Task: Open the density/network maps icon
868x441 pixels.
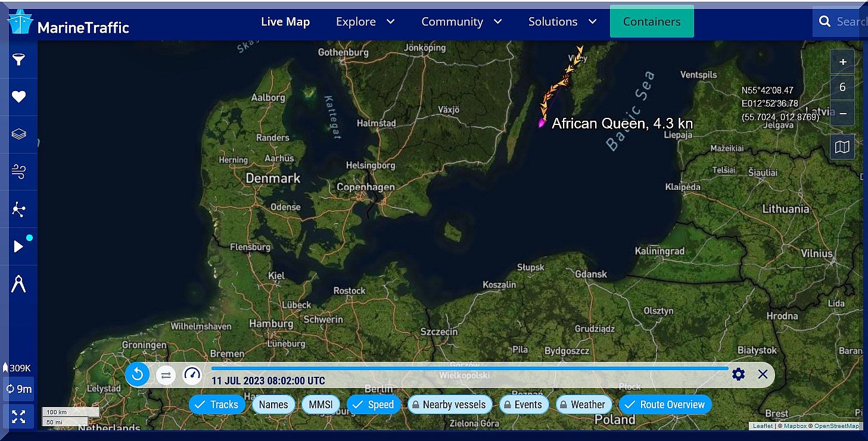Action: click(x=19, y=209)
